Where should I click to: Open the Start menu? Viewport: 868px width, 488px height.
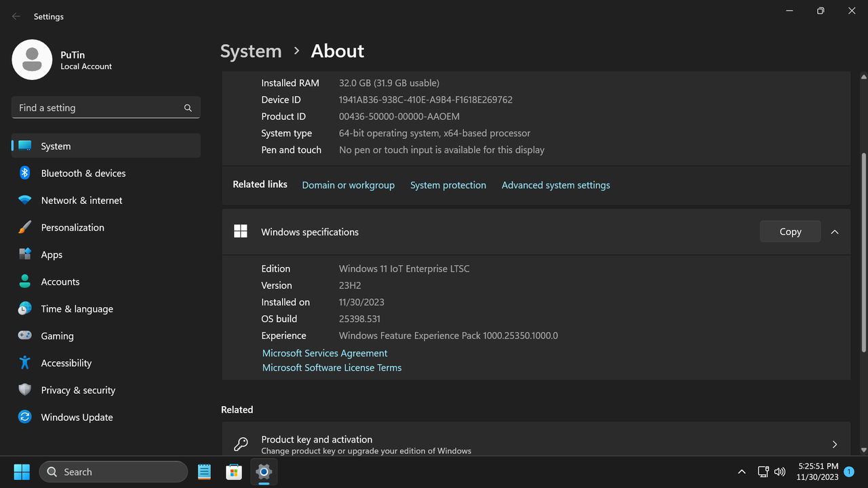21,470
